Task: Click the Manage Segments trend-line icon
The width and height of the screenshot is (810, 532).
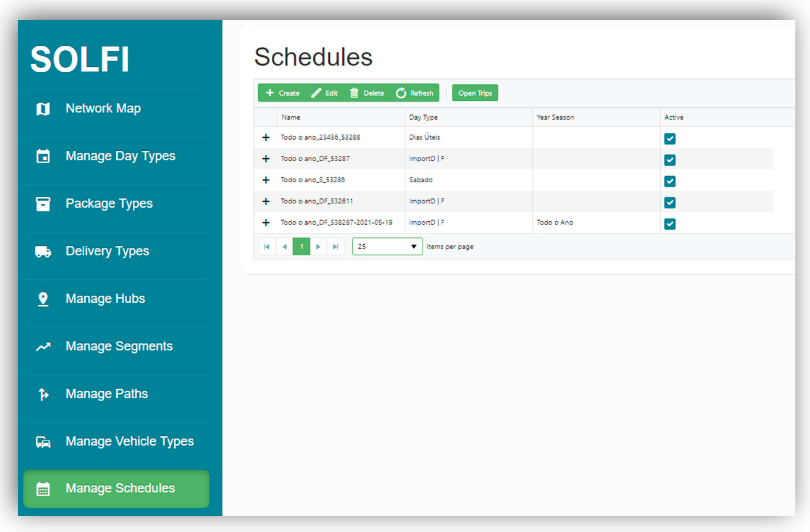Action: (43, 346)
